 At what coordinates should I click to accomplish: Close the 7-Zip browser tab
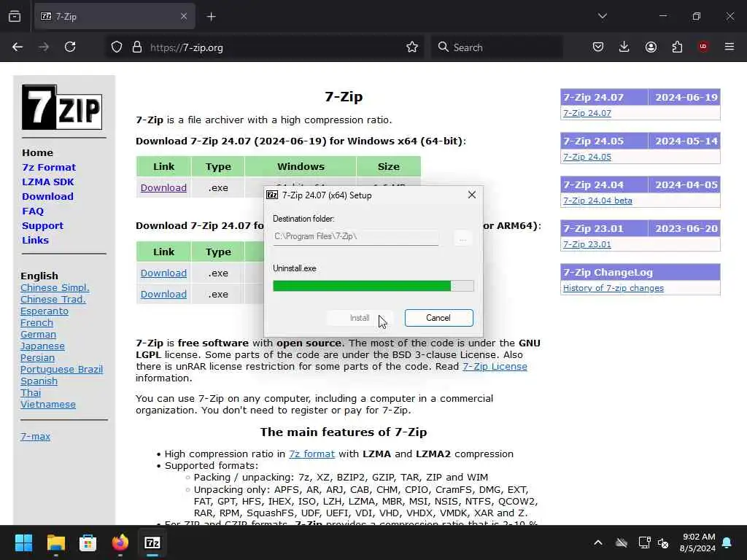point(184,17)
